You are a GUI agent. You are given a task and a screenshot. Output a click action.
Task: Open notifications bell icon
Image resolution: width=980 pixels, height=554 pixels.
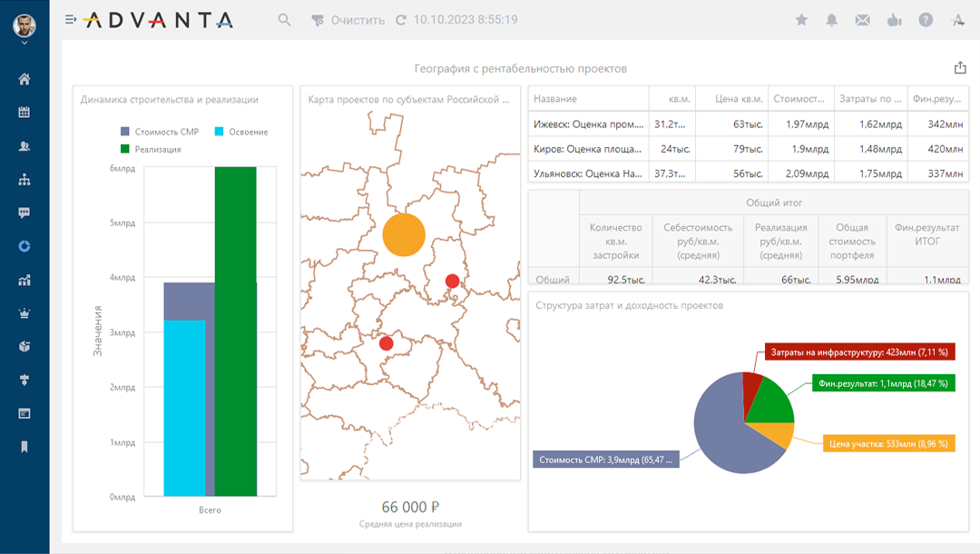pyautogui.click(x=831, y=20)
